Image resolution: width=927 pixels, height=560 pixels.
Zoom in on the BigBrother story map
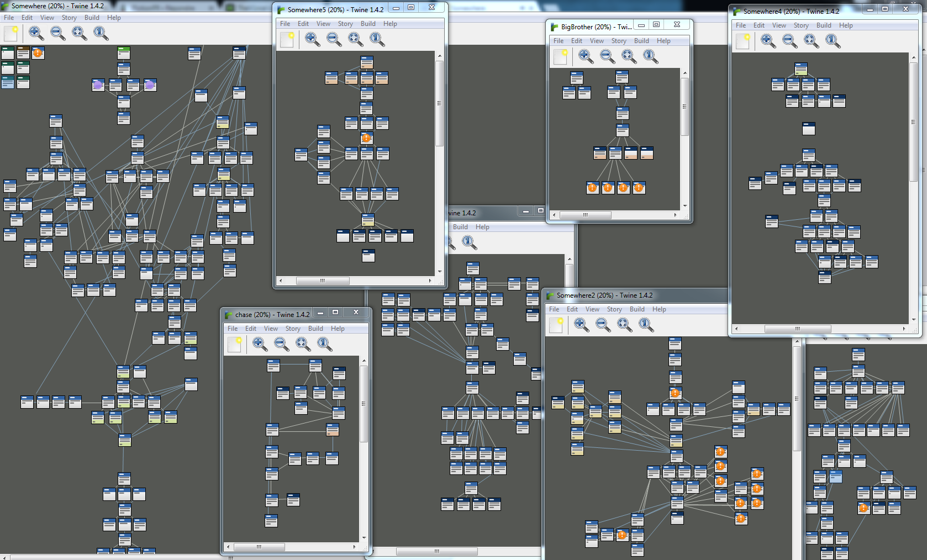point(586,56)
